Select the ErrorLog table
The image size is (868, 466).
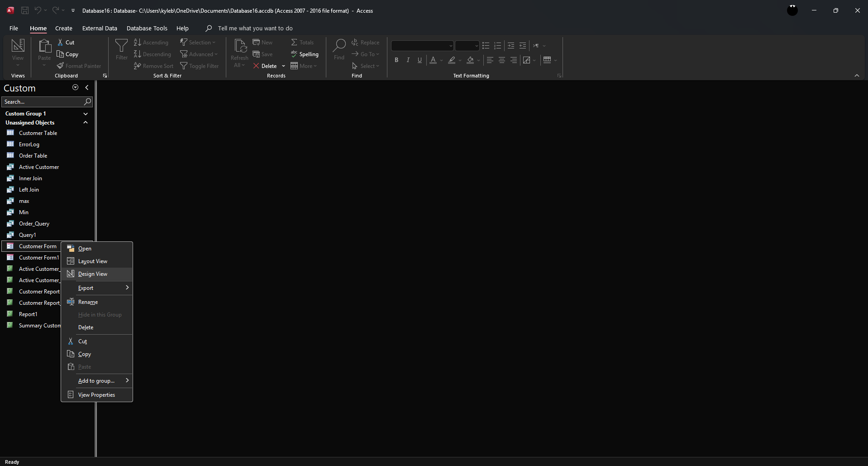47,144
